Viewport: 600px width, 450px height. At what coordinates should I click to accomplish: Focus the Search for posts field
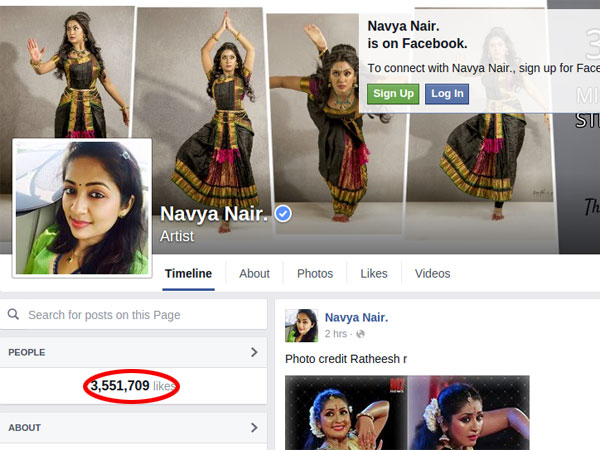[x=133, y=315]
